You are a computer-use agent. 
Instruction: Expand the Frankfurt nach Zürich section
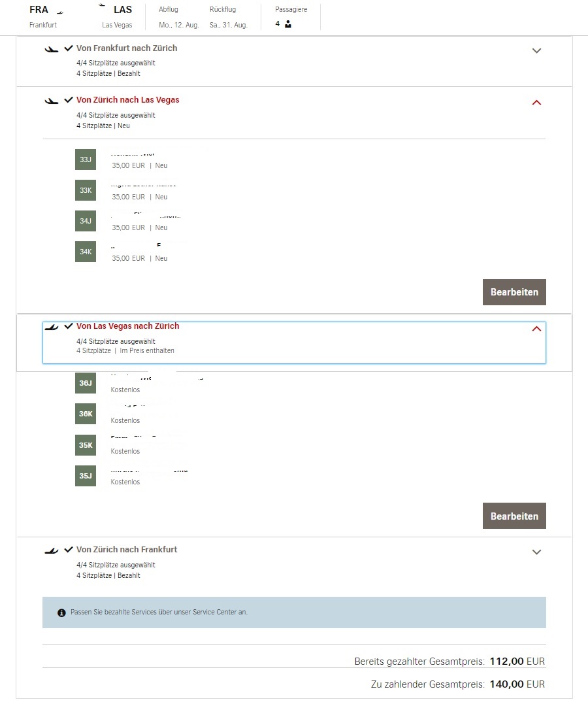pos(536,51)
